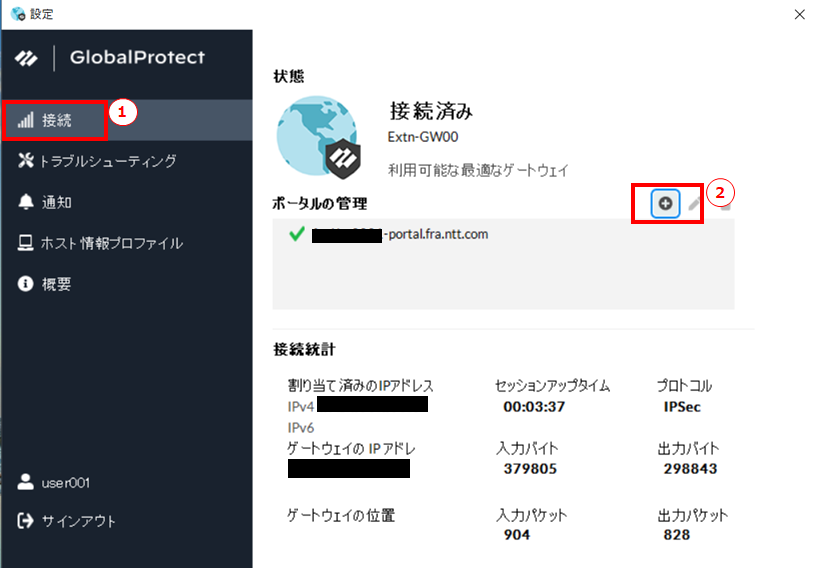The height and width of the screenshot is (568, 816).
Task: Click the globe shield connection status icon
Action: [318, 137]
